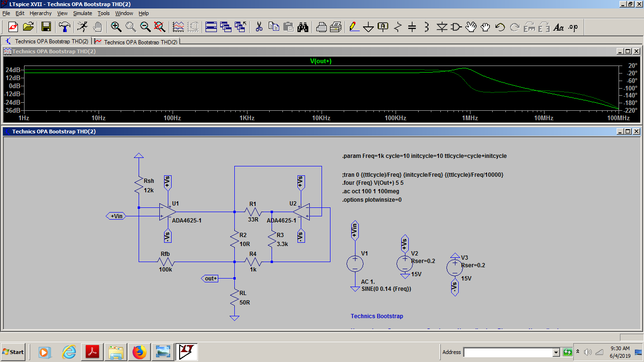The width and height of the screenshot is (644, 362).
Task: Launch Firefox from the taskbar
Action: coord(139,352)
